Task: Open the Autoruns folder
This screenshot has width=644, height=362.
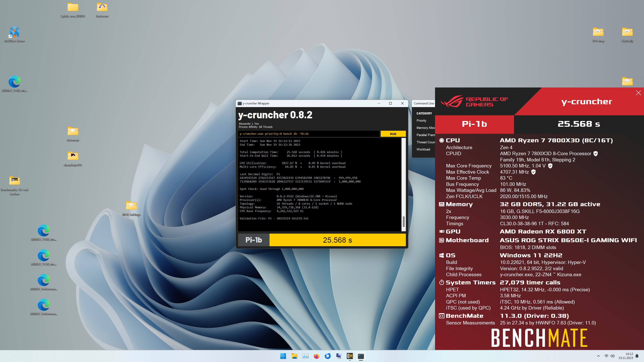Action: (x=73, y=134)
